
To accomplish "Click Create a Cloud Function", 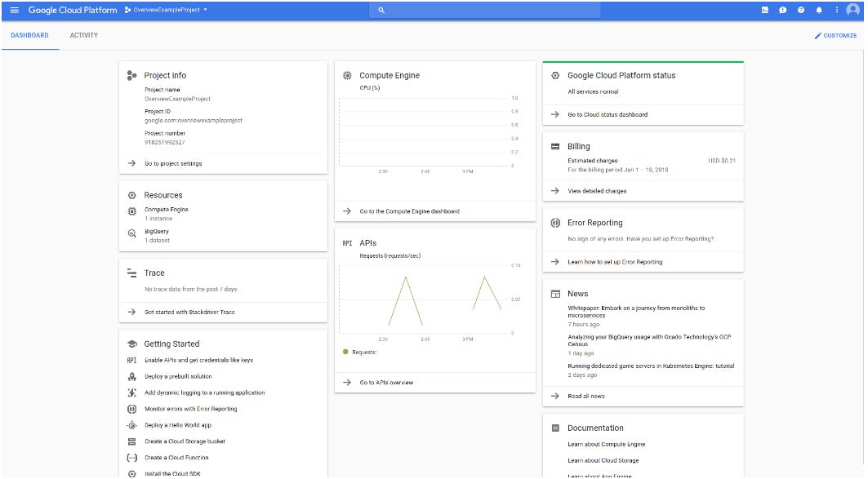I will (176, 458).
